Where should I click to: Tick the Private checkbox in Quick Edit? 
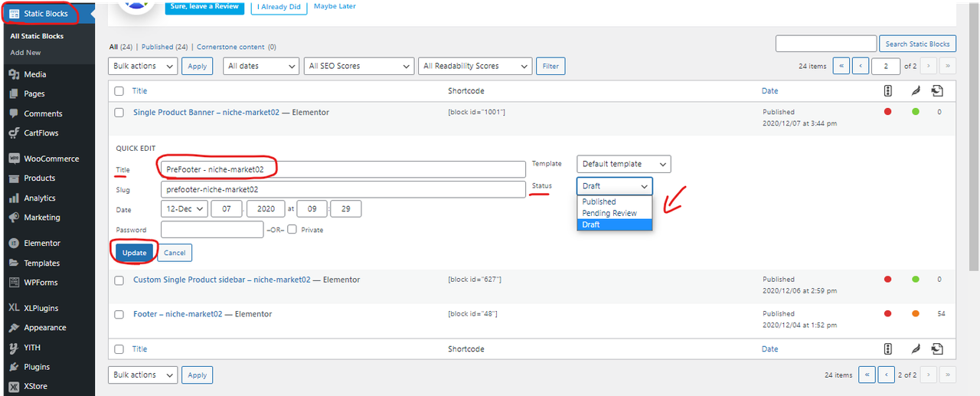click(x=292, y=229)
